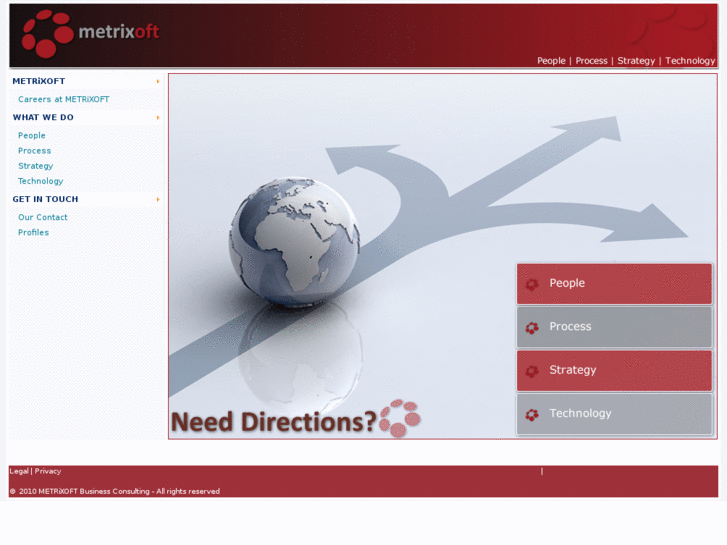
Task: Click the red dots icon beside the Process banner button
Action: tap(532, 328)
